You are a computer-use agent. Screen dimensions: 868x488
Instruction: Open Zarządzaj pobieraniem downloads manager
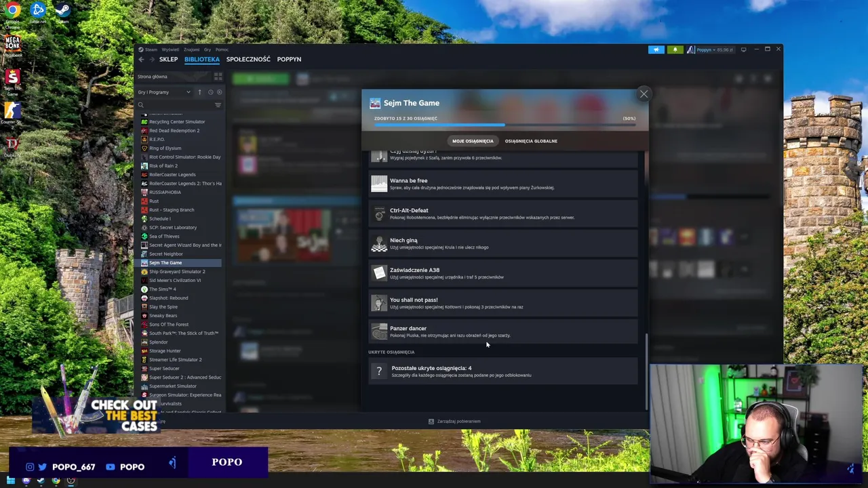pyautogui.click(x=454, y=422)
